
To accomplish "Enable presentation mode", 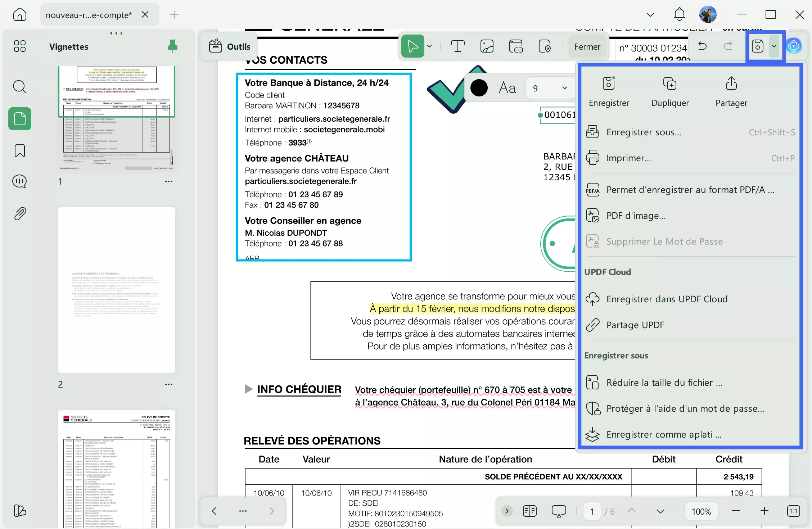I will (x=559, y=511).
